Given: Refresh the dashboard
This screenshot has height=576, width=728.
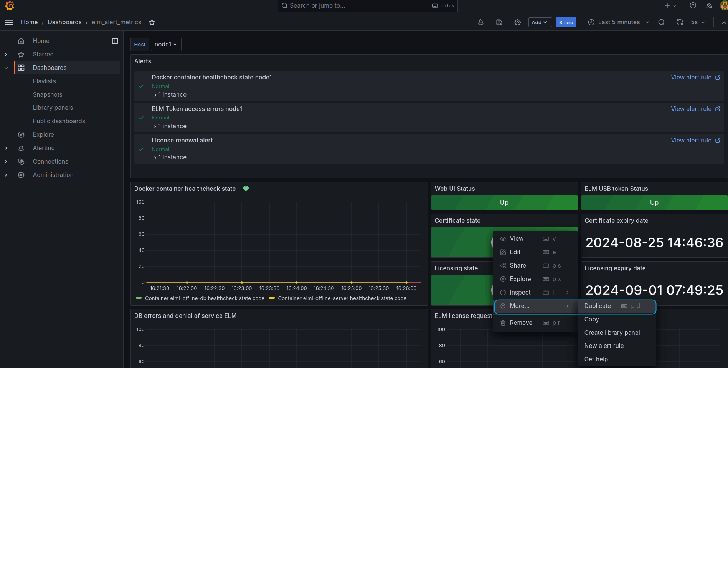Looking at the screenshot, I should (x=680, y=22).
